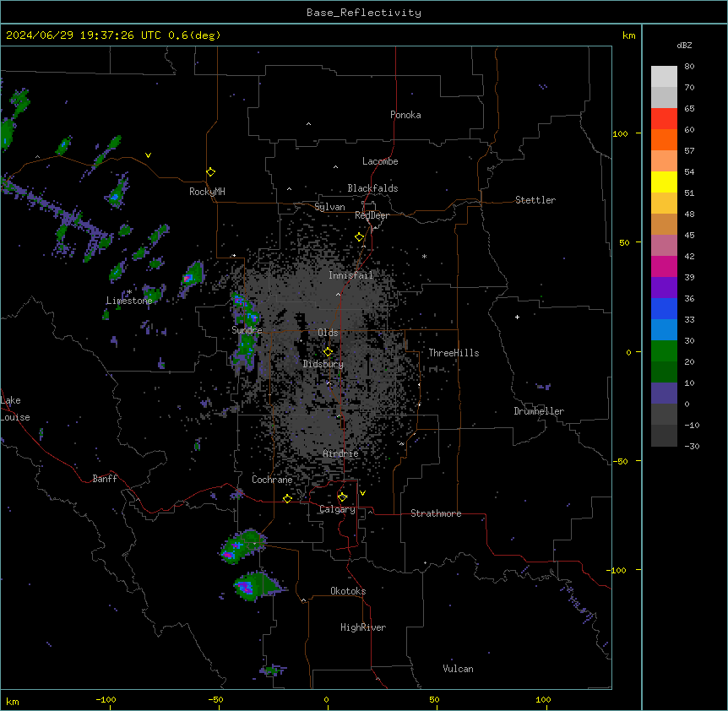The width and height of the screenshot is (728, 711).
Task: Pick the orange 57-60 dBZ legend color
Action: coord(664,139)
